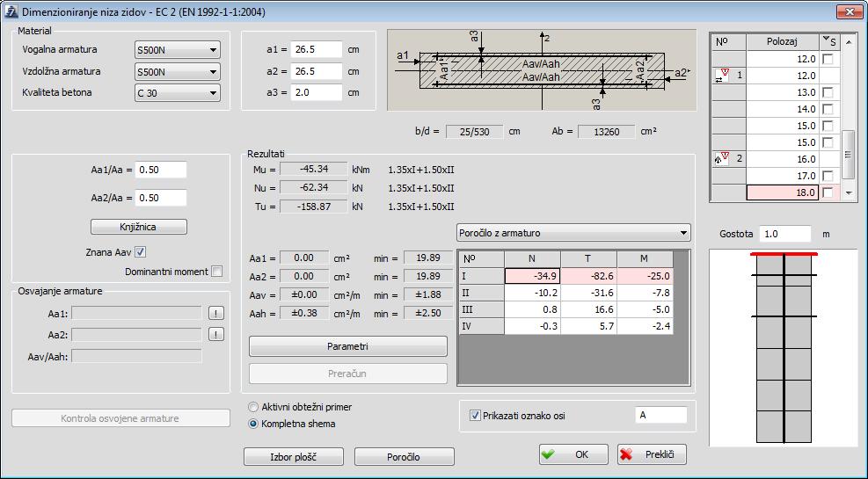Image resolution: width=868 pixels, height=479 pixels.
Task: Click the M column header in results table
Action: pyautogui.click(x=645, y=259)
